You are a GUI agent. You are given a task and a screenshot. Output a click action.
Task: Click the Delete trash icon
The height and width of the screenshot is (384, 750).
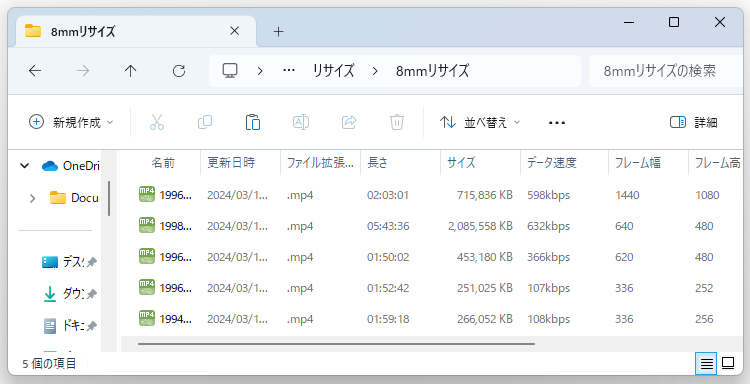pyautogui.click(x=397, y=122)
